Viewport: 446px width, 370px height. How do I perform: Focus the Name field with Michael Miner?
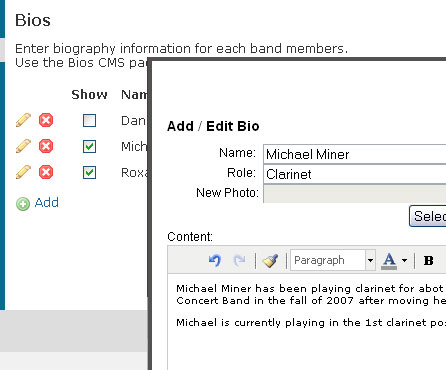point(355,154)
